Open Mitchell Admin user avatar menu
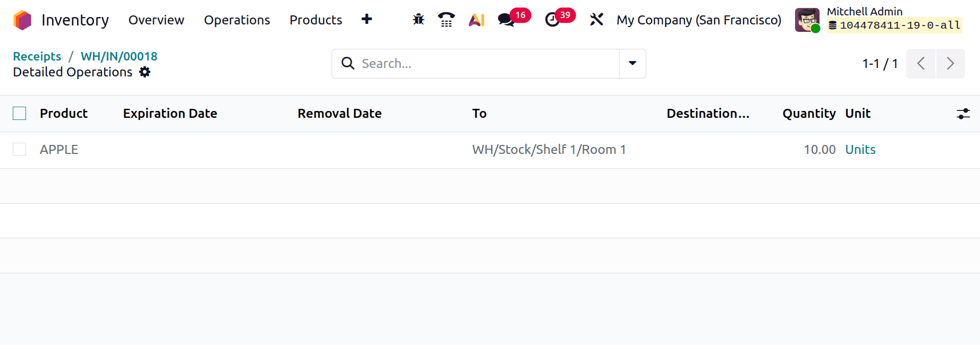Viewport: 980px width, 345px height. coord(807,20)
